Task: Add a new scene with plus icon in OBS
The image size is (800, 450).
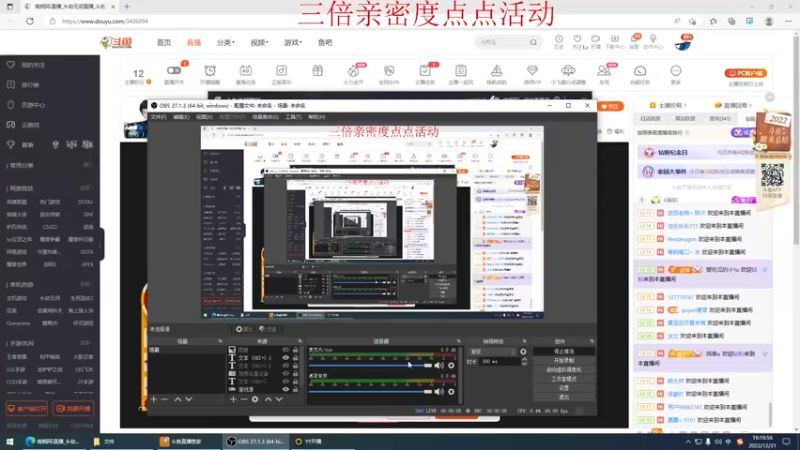Action: pyautogui.click(x=154, y=399)
